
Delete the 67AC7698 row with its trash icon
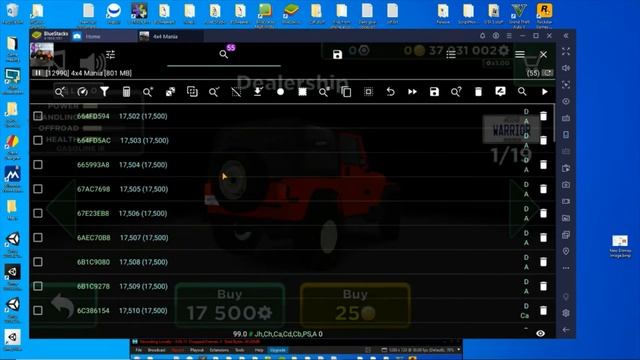click(543, 189)
